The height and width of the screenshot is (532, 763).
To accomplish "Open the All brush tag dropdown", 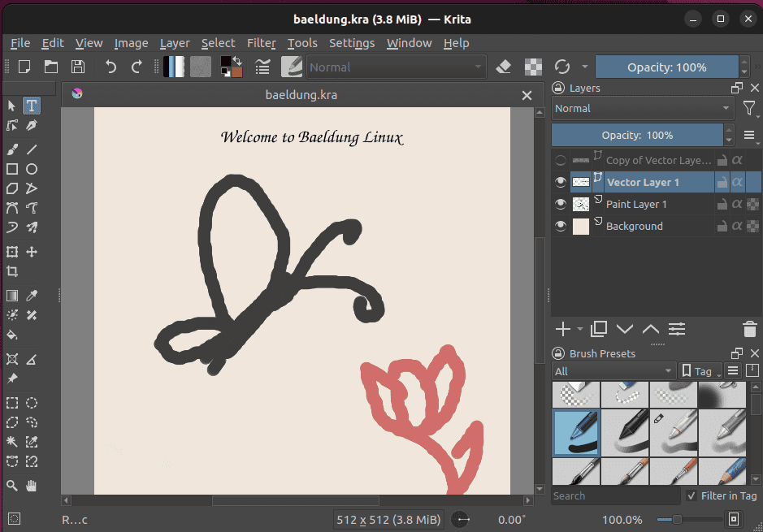I will click(613, 370).
